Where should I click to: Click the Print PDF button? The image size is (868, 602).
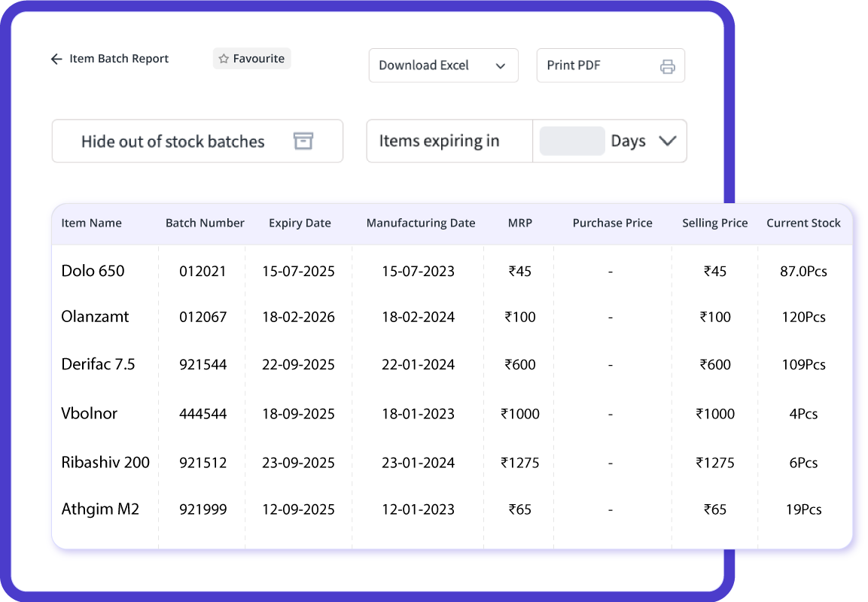point(611,65)
